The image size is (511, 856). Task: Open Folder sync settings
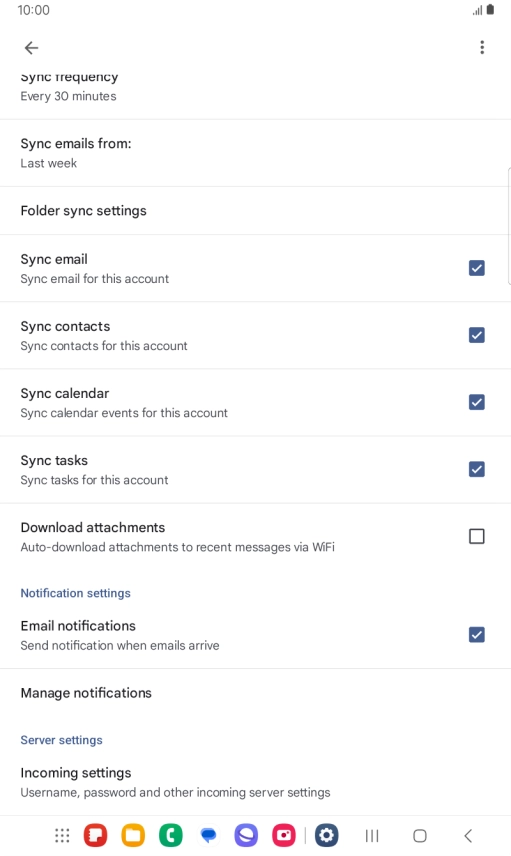tap(256, 211)
